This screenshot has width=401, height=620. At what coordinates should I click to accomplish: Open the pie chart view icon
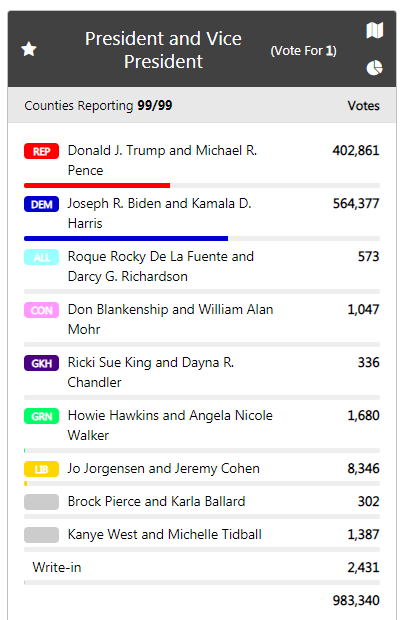coord(375,68)
